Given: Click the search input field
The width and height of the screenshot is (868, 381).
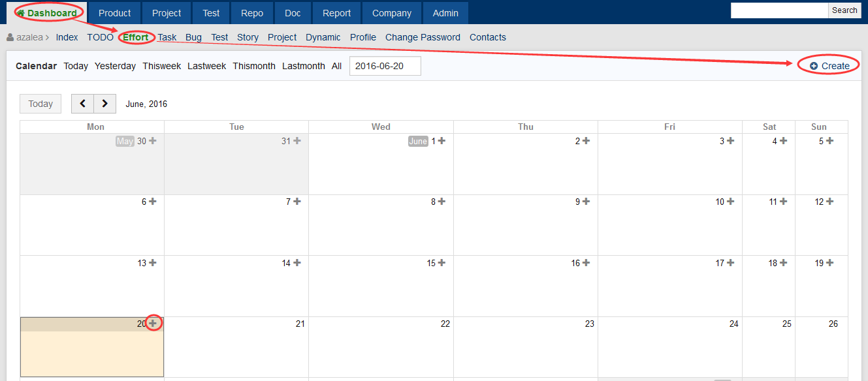Looking at the screenshot, I should (x=779, y=10).
